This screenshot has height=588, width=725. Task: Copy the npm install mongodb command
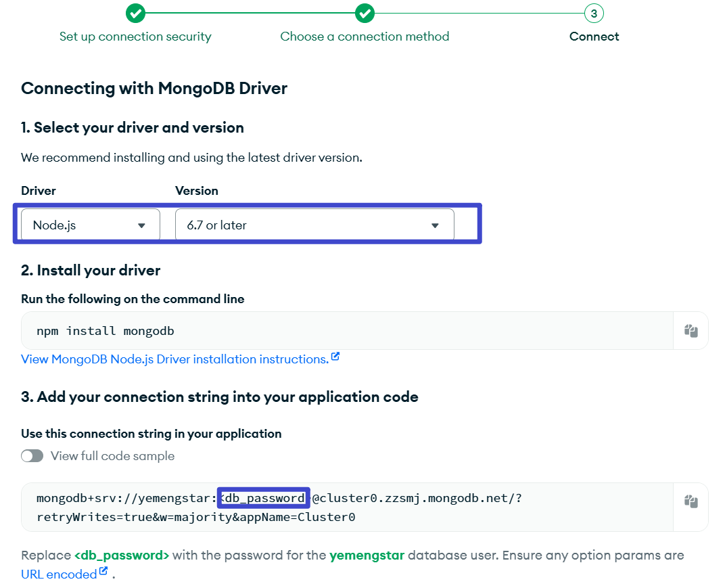691,331
